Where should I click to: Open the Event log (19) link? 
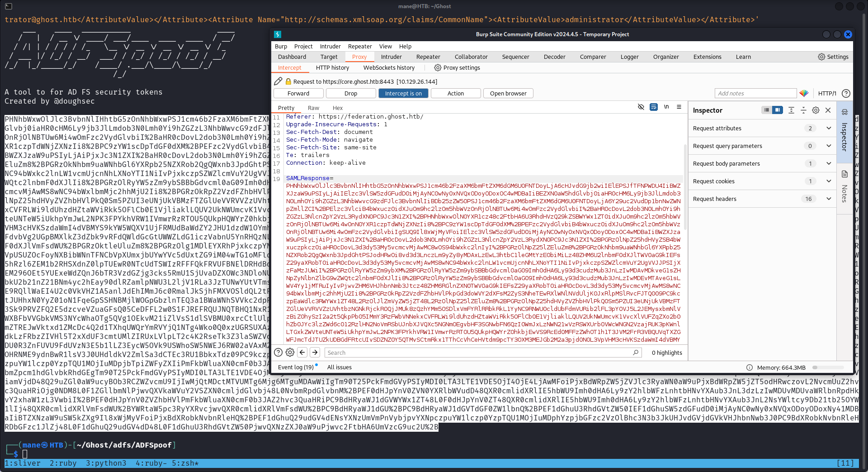(296, 367)
